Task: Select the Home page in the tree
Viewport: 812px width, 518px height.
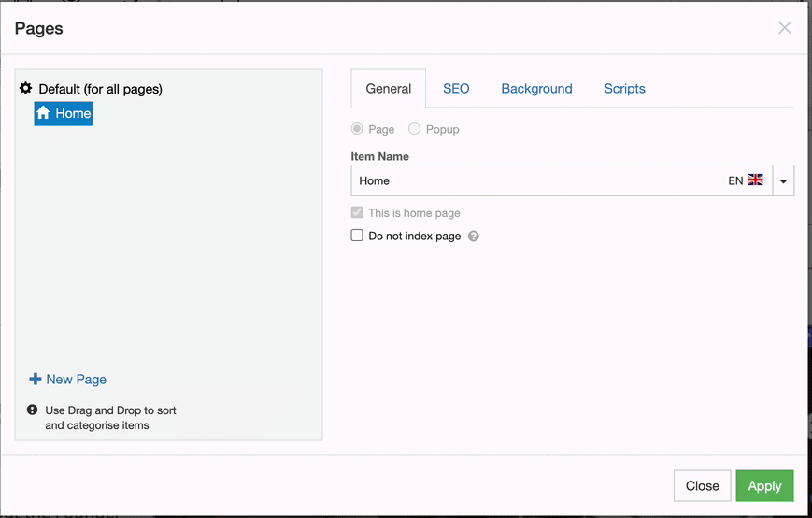Action: click(64, 113)
